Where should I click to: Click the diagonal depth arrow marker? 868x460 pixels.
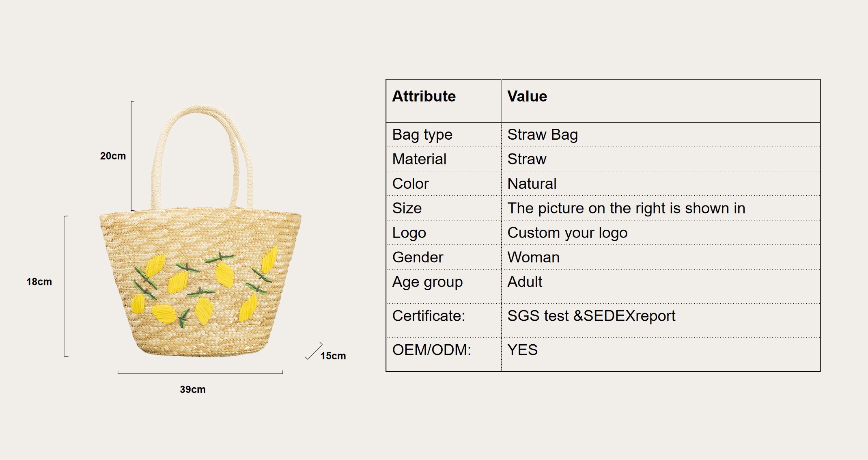tap(313, 351)
